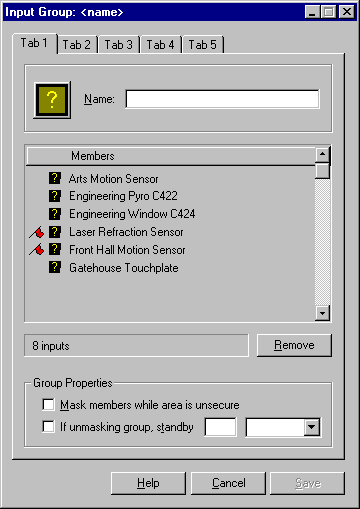Click the Front Hall Motion Sensor question mark icon
Viewport: 360px width, 509px height.
tap(55, 249)
